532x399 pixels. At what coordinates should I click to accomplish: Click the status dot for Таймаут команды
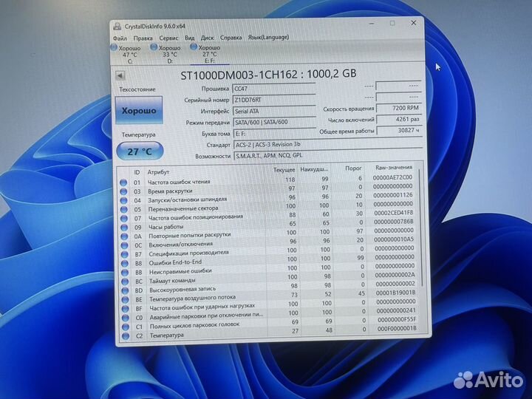coord(125,282)
